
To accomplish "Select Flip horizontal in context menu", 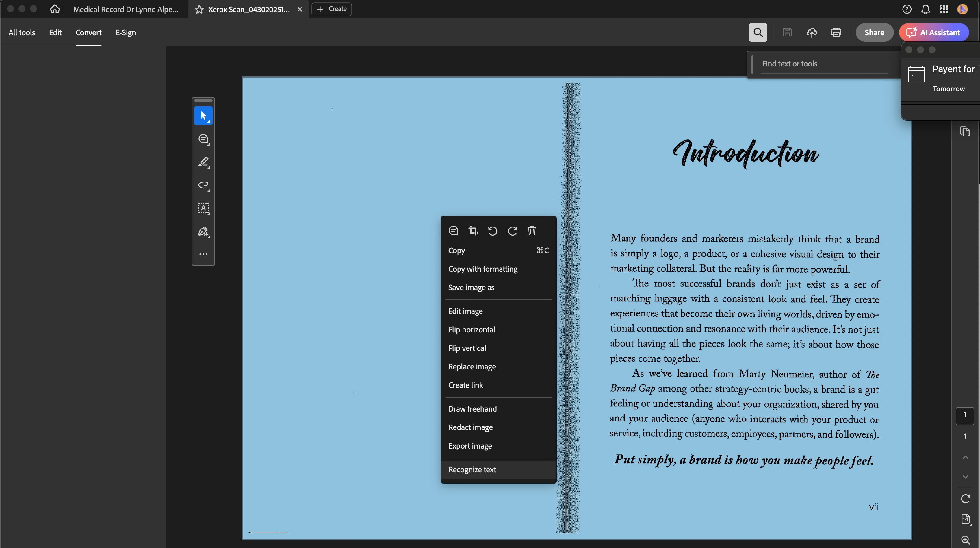I will pyautogui.click(x=471, y=329).
